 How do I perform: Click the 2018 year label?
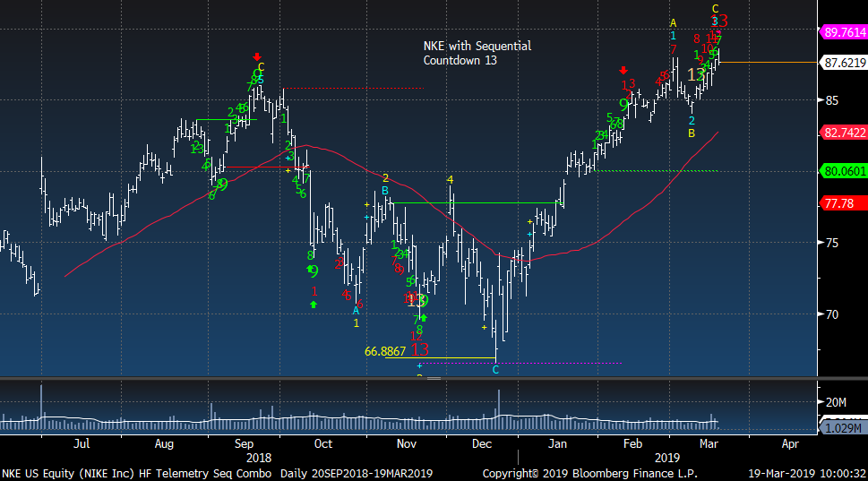pyautogui.click(x=259, y=458)
